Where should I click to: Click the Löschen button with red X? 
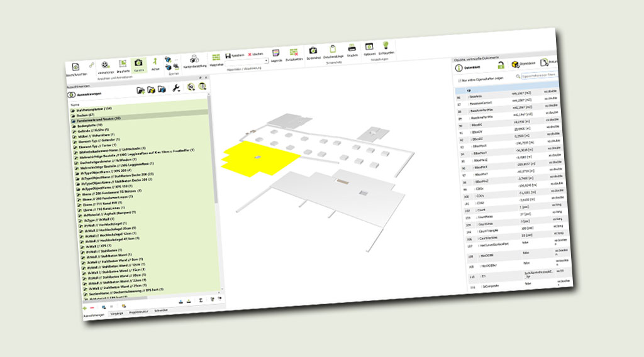tap(257, 55)
